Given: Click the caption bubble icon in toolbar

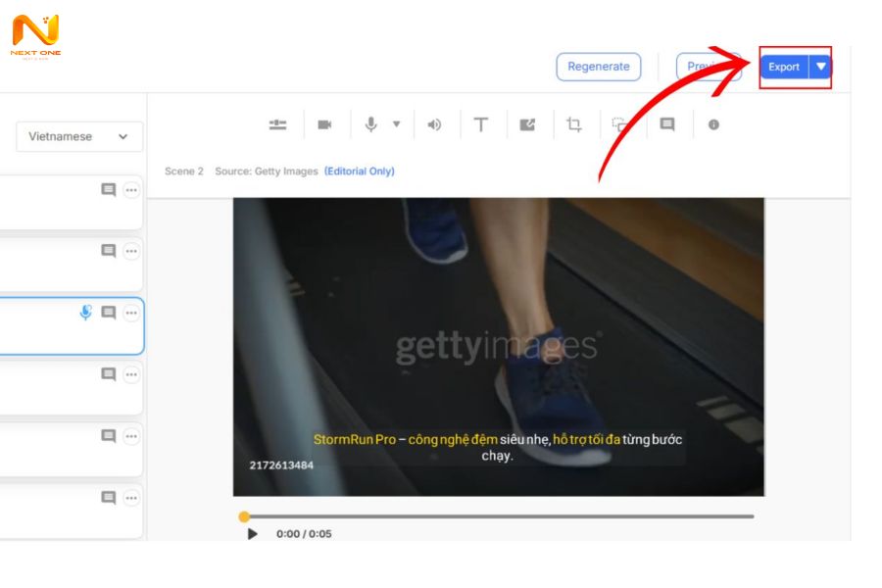Looking at the screenshot, I should (667, 124).
